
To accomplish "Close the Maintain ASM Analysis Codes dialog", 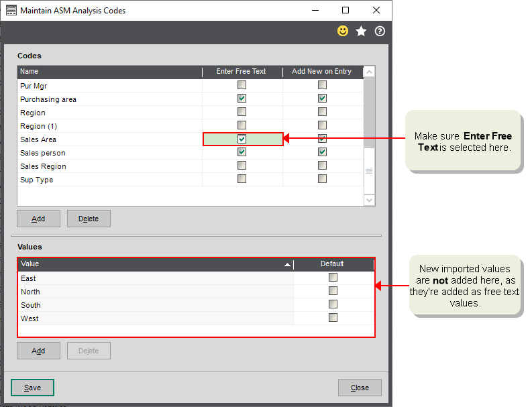I will (x=360, y=388).
